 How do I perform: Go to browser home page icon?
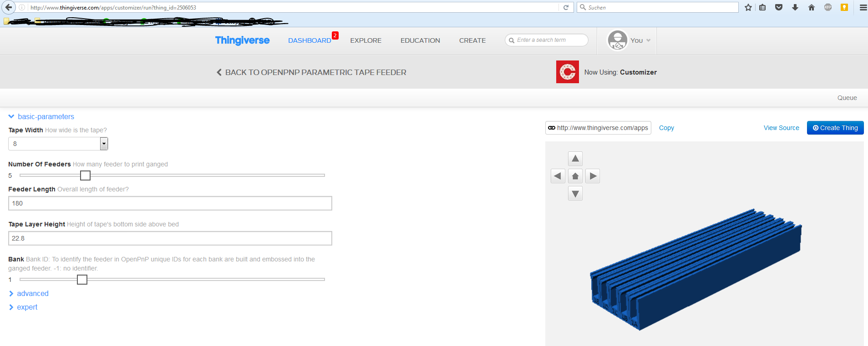(812, 7)
